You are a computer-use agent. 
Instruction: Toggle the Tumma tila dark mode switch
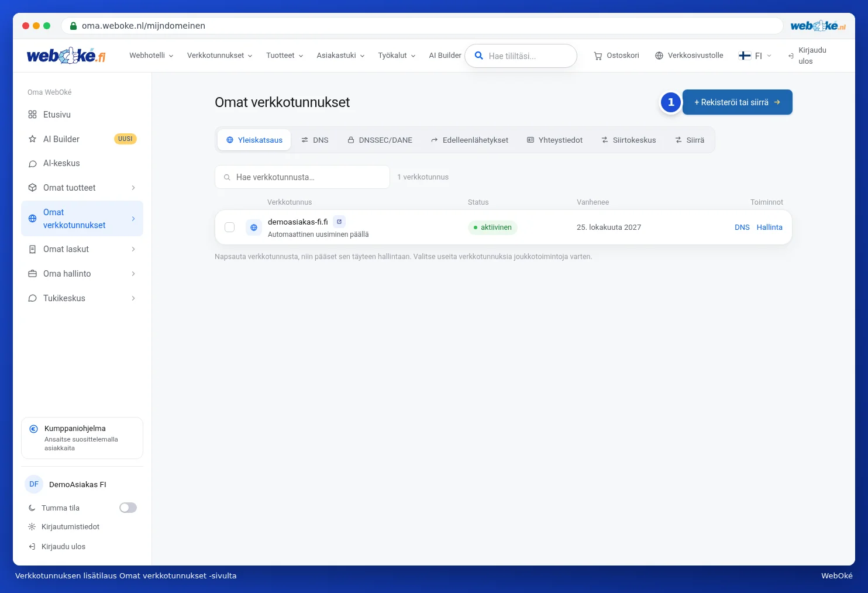(128, 508)
